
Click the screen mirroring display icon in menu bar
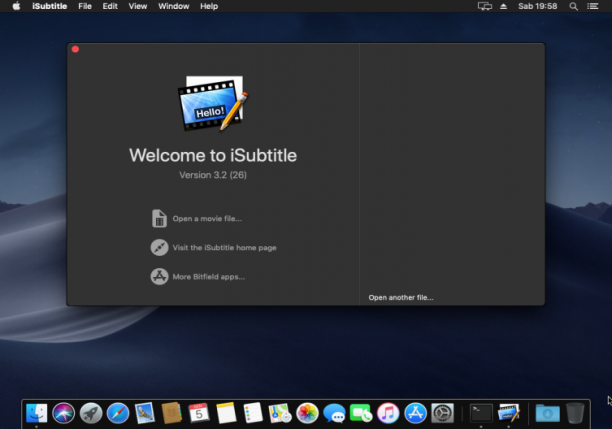485,6
